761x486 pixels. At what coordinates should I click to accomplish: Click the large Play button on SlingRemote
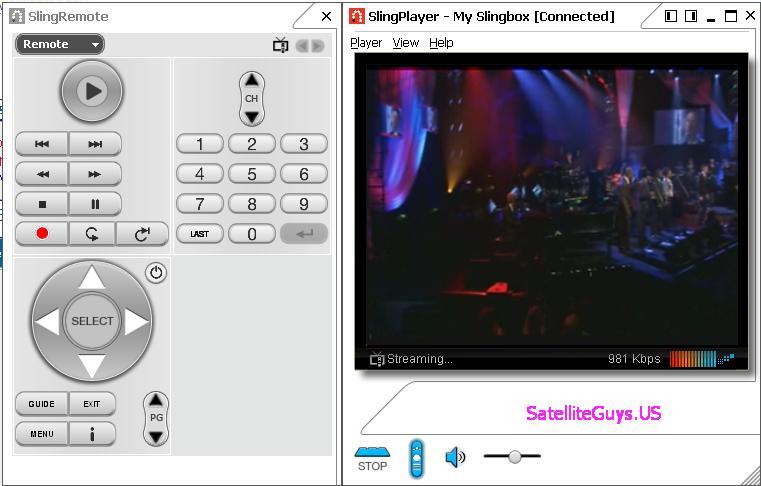click(x=92, y=91)
